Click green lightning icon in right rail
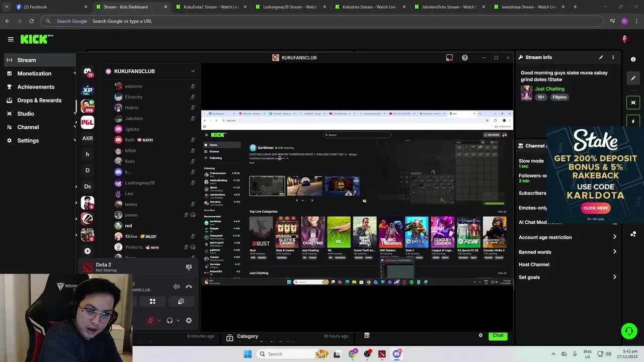 coord(633,121)
